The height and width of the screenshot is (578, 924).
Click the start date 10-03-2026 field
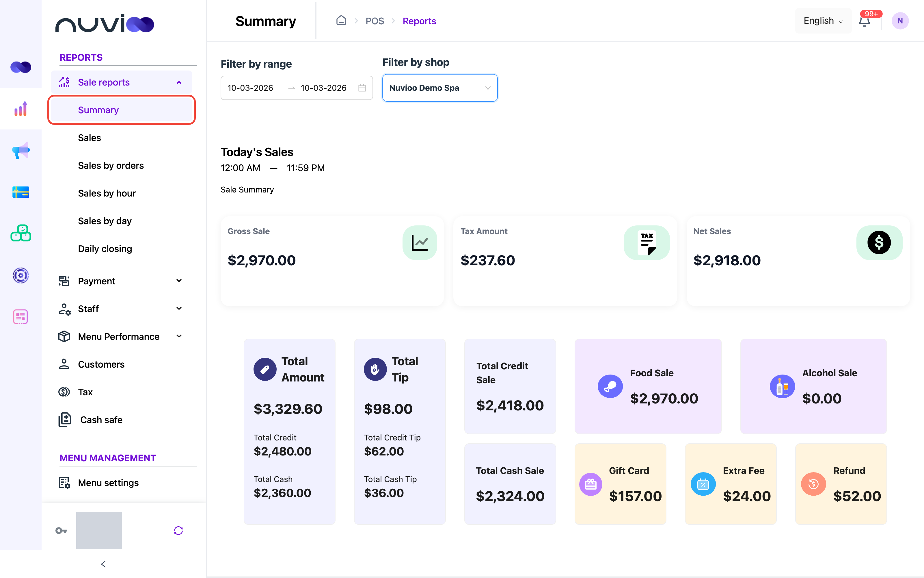click(x=250, y=88)
